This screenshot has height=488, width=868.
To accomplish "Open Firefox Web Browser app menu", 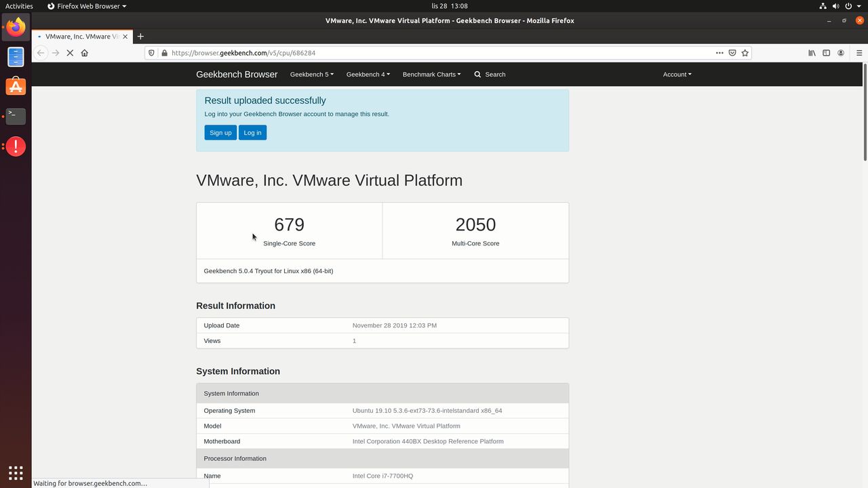I will (87, 6).
